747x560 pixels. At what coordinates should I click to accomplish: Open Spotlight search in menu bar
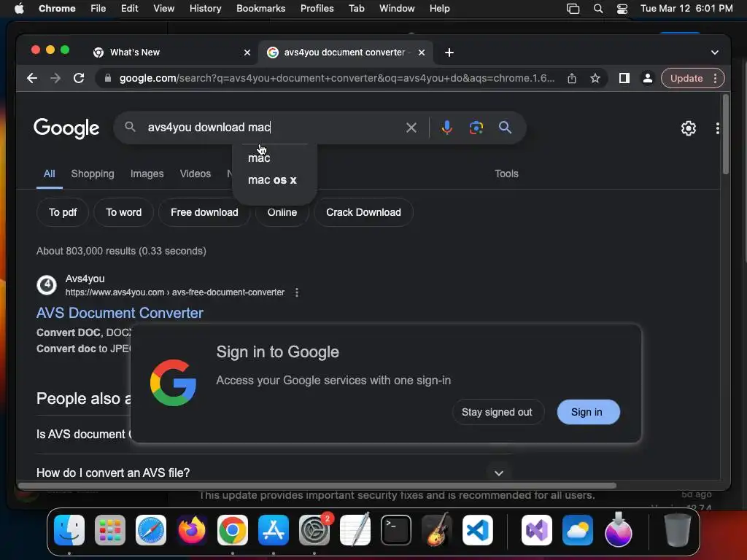pos(598,8)
